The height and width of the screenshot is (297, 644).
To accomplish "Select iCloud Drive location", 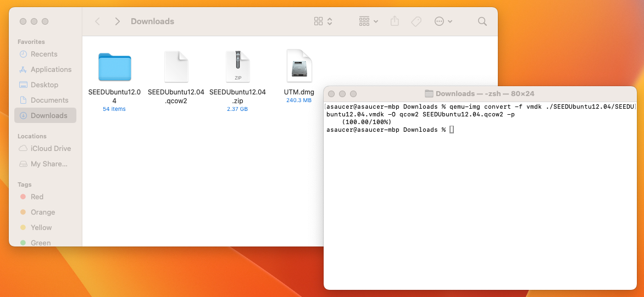I will coord(51,149).
